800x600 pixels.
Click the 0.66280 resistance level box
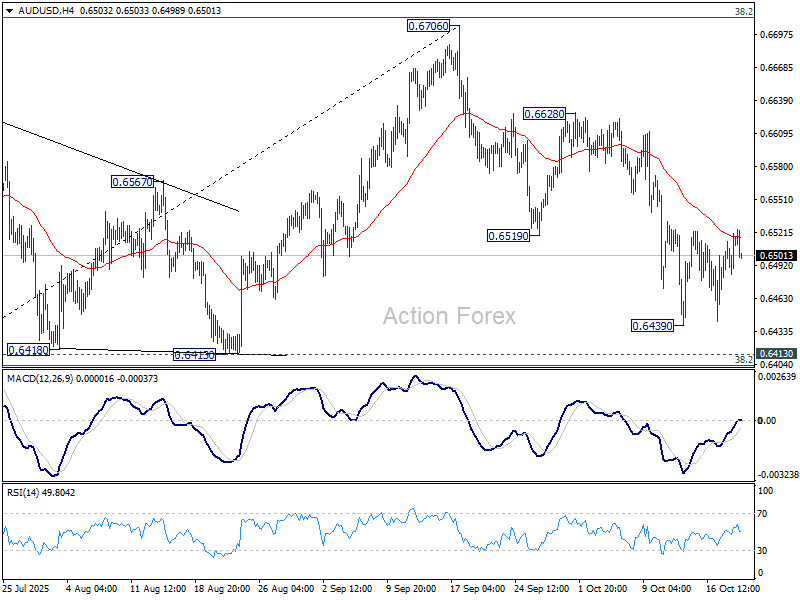[x=545, y=113]
